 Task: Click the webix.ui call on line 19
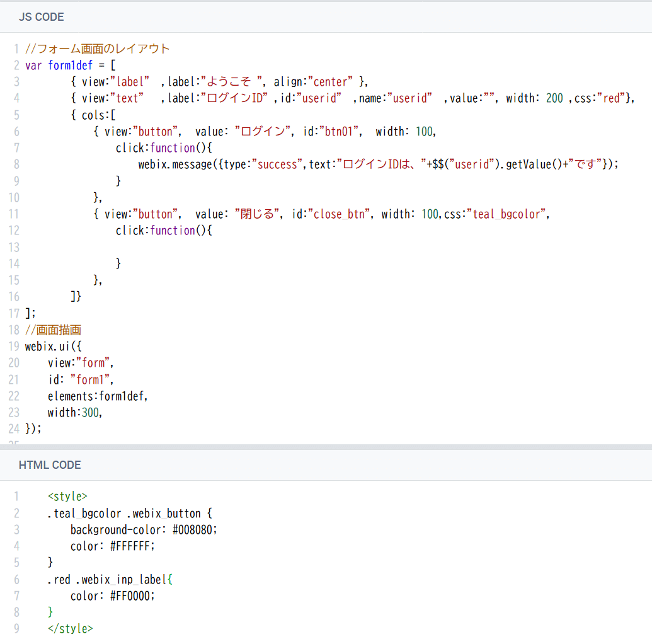tap(47, 346)
